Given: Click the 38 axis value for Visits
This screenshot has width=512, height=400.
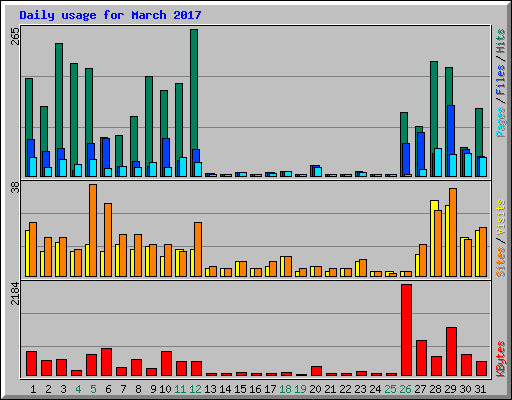Looking at the screenshot, I should (15, 188).
